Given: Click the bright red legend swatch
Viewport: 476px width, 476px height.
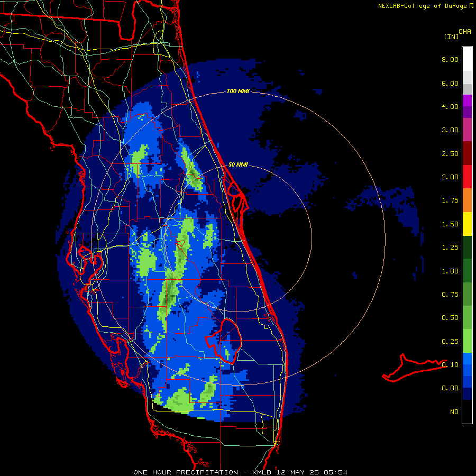Looking at the screenshot, I should coord(467,177).
